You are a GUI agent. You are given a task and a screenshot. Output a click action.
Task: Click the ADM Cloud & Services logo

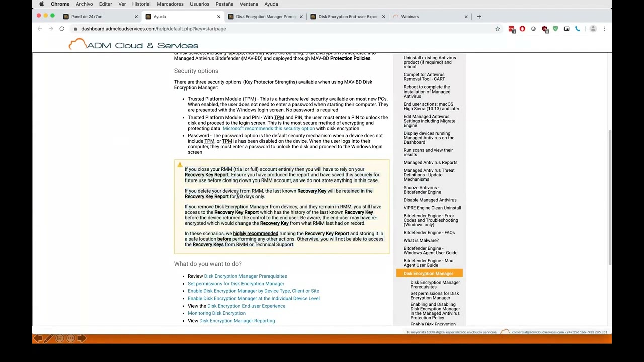click(x=133, y=45)
